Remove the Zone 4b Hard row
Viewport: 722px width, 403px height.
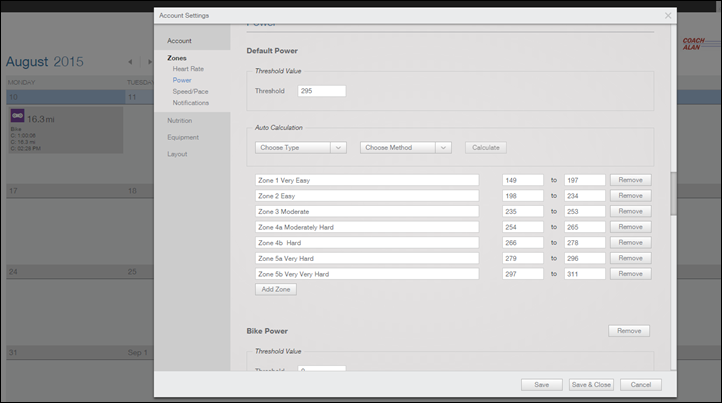coord(630,243)
